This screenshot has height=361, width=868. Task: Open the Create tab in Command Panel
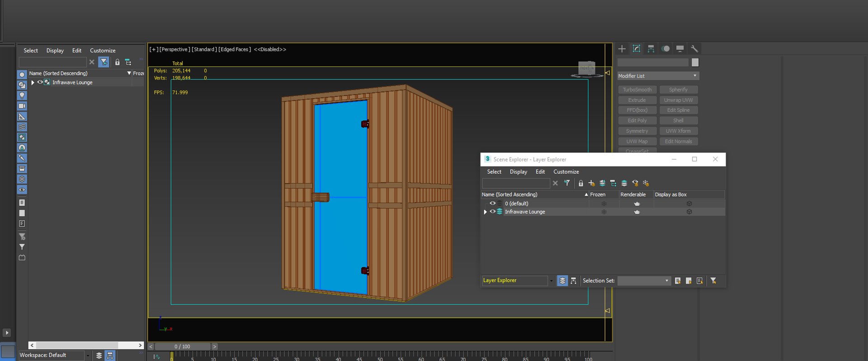(622, 49)
